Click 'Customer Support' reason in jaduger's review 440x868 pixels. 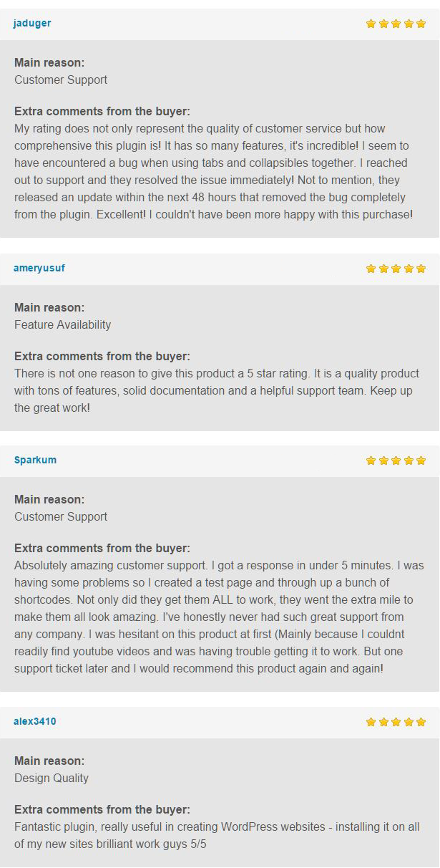point(61,79)
